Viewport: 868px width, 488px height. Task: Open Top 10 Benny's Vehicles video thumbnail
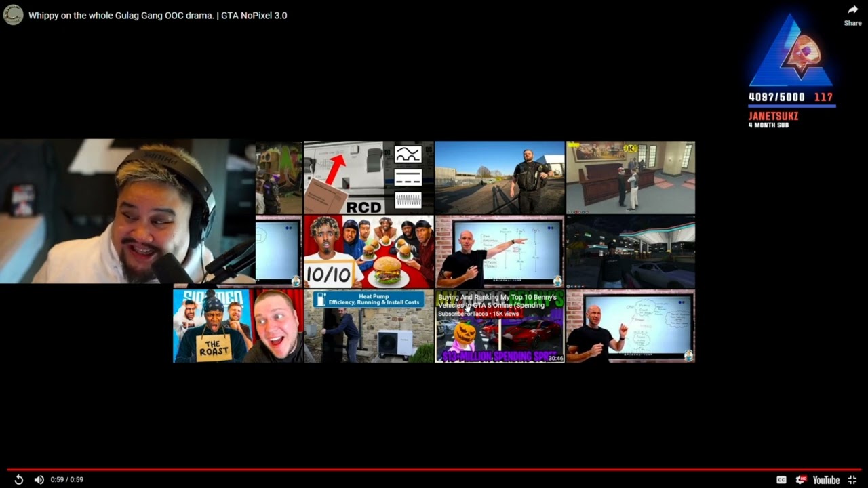500,326
